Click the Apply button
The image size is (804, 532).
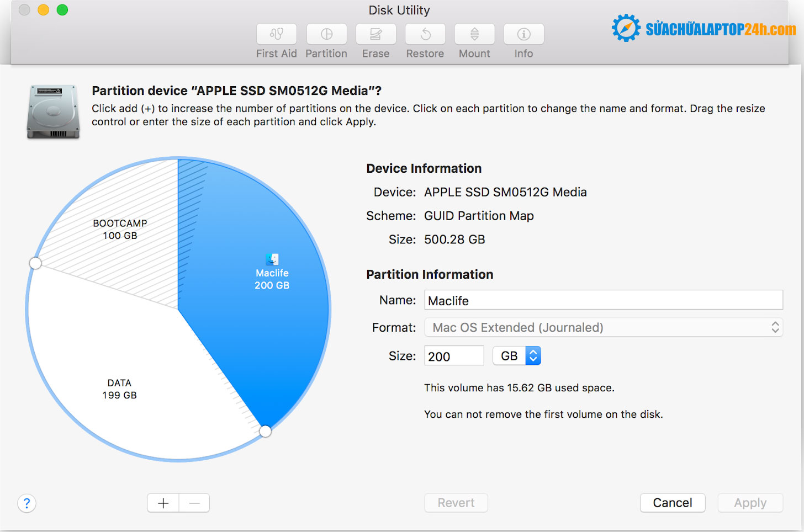(750, 503)
